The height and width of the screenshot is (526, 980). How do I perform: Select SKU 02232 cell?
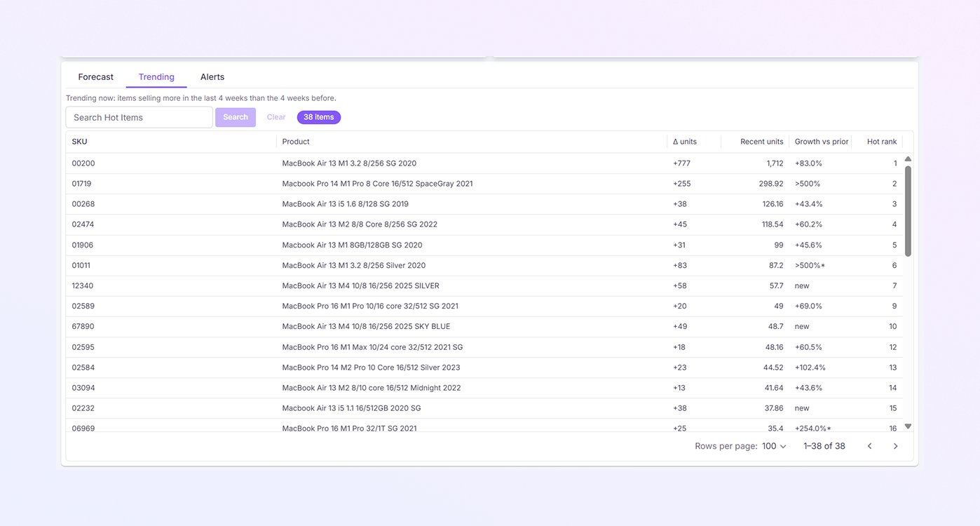click(x=171, y=408)
